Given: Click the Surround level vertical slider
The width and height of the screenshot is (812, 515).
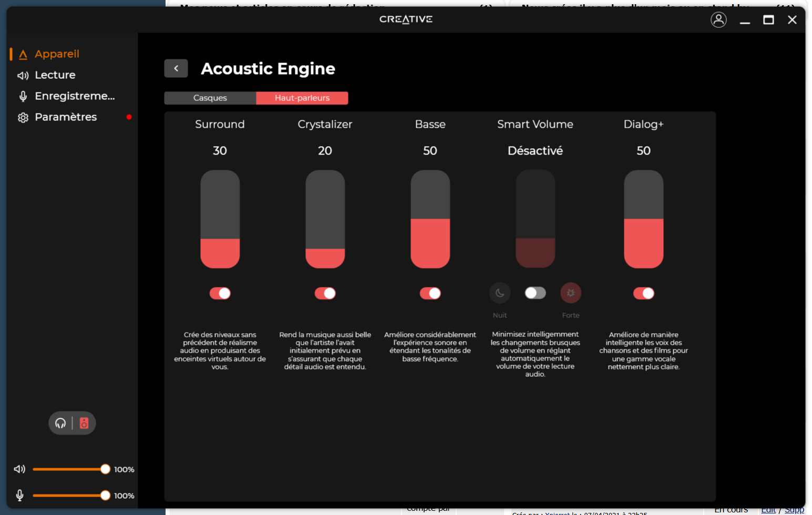Looking at the screenshot, I should coord(220,219).
